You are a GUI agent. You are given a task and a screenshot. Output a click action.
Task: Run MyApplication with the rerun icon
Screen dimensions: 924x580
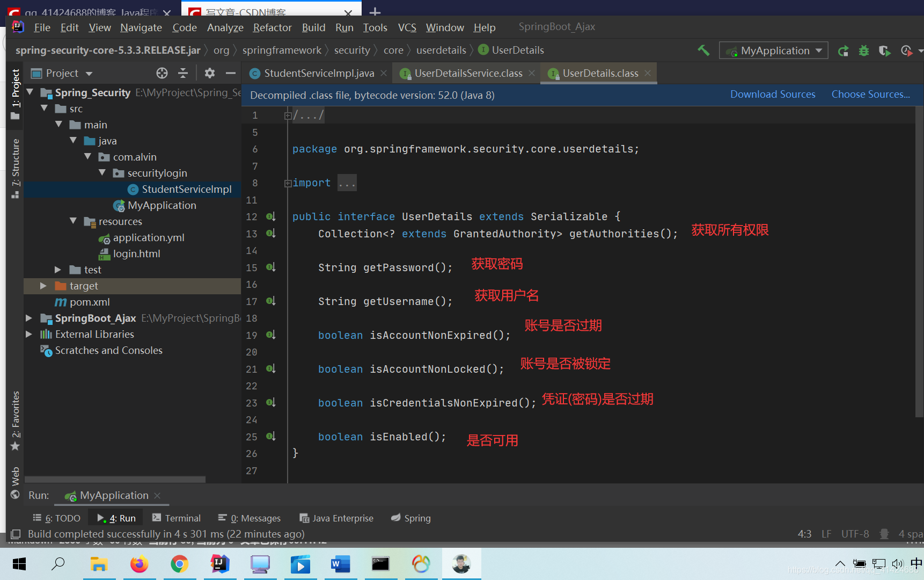tap(844, 51)
